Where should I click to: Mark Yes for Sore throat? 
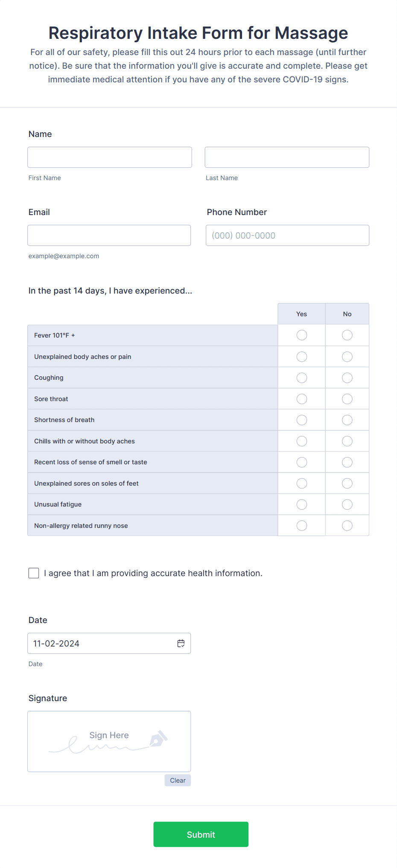(x=302, y=399)
